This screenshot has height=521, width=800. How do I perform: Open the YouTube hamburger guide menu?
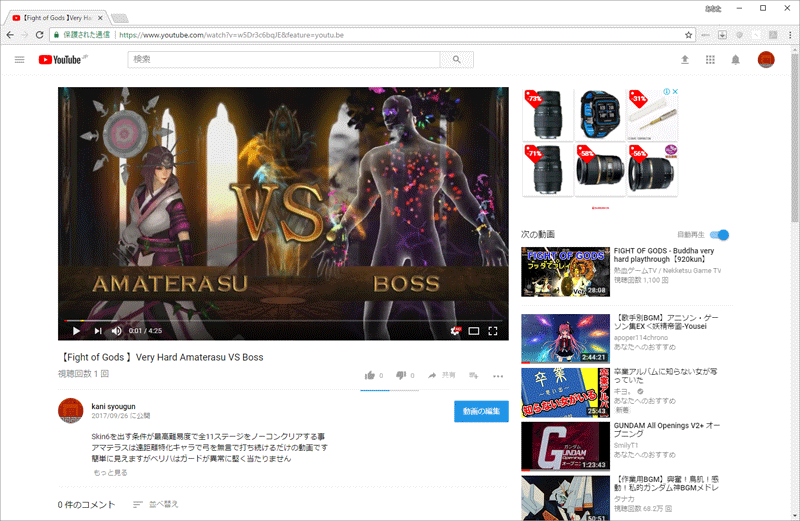tap(19, 60)
